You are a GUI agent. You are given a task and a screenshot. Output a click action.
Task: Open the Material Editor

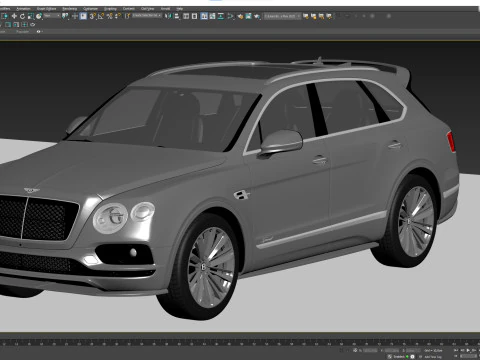coord(231,16)
